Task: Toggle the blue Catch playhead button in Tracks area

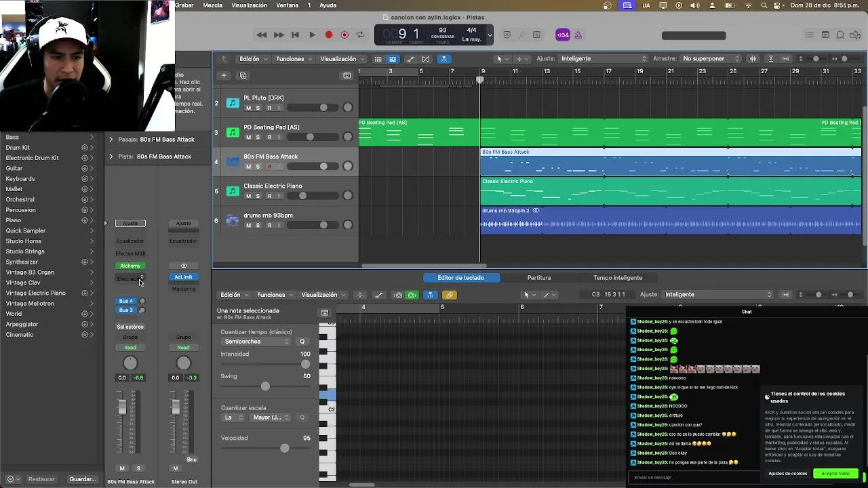Action: coord(444,59)
